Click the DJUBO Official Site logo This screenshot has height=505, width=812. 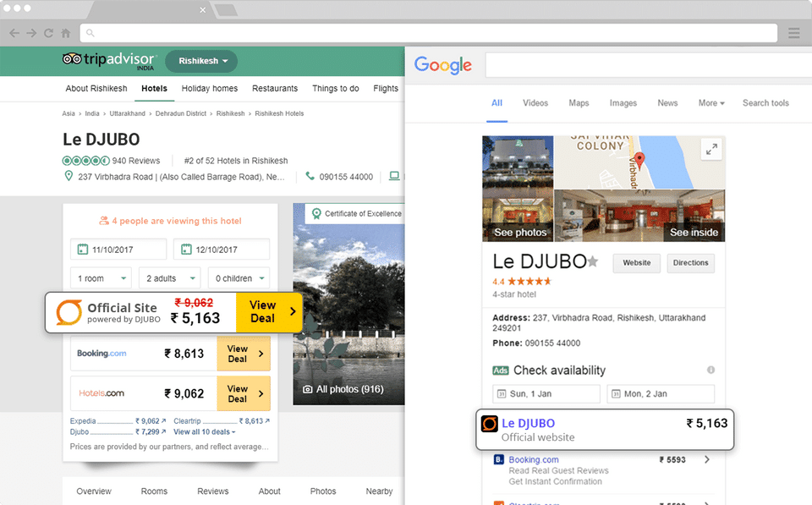point(69,312)
